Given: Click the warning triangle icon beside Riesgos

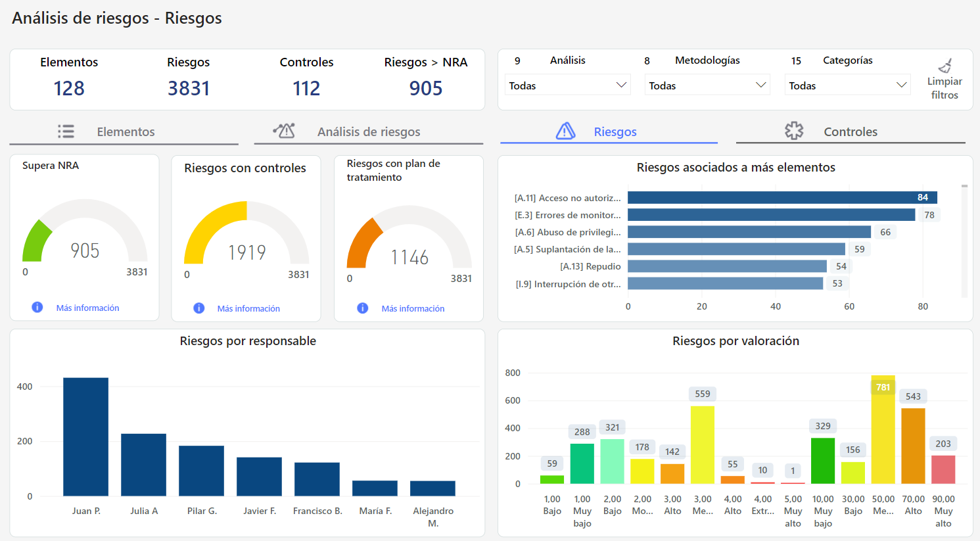Looking at the screenshot, I should 565,131.
